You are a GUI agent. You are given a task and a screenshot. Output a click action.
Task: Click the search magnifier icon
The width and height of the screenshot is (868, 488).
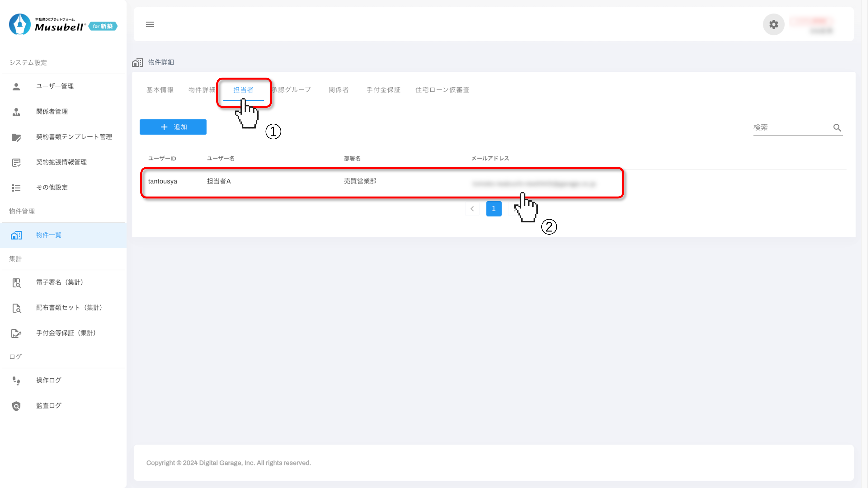[837, 128]
